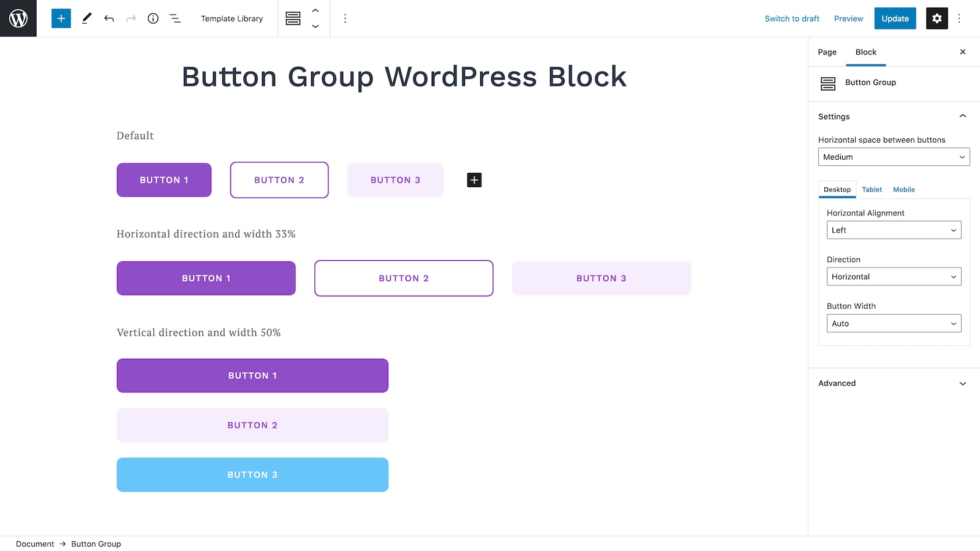
Task: Click 'Horizontal direction and width 33%' text
Action: coord(206,234)
